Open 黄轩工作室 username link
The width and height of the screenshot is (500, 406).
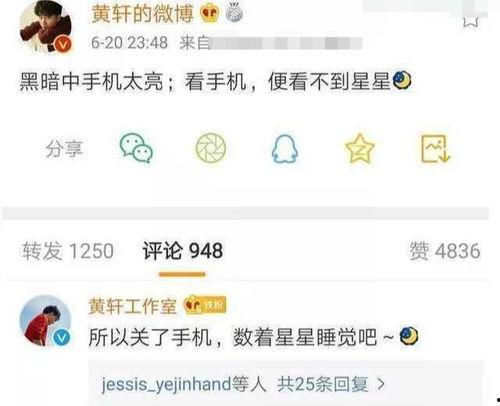click(133, 306)
